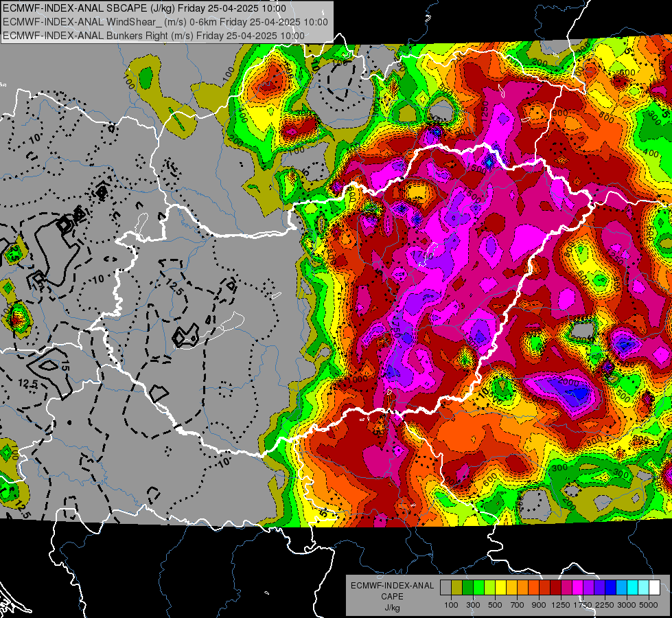The height and width of the screenshot is (618, 672).
Task: Click the 700 value under legend
Action: 518,605
